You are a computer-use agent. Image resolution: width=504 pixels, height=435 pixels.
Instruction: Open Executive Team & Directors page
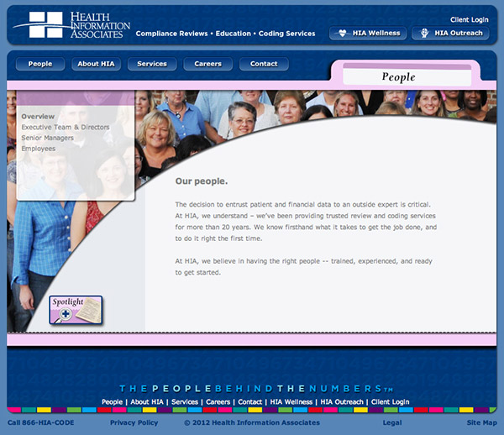(x=66, y=127)
